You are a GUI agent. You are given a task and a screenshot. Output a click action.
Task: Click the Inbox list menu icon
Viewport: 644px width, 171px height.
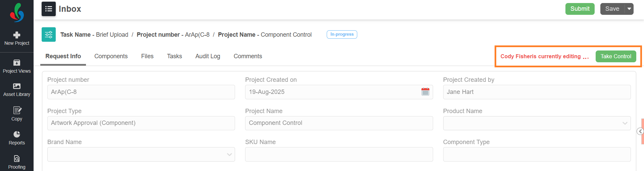click(x=49, y=9)
